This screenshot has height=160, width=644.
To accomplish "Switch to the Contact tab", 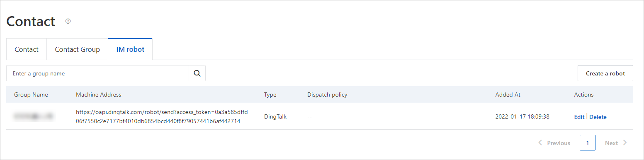I will (27, 49).
